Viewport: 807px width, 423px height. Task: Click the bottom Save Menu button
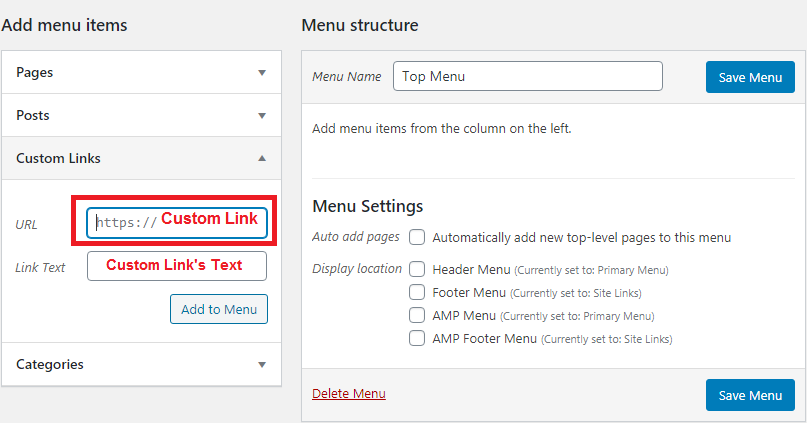(x=750, y=395)
